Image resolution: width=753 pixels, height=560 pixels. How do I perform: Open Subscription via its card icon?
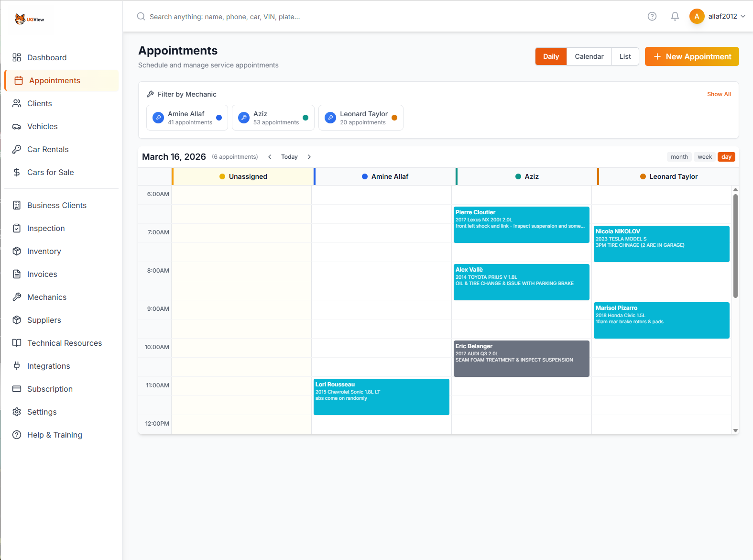[17, 389]
